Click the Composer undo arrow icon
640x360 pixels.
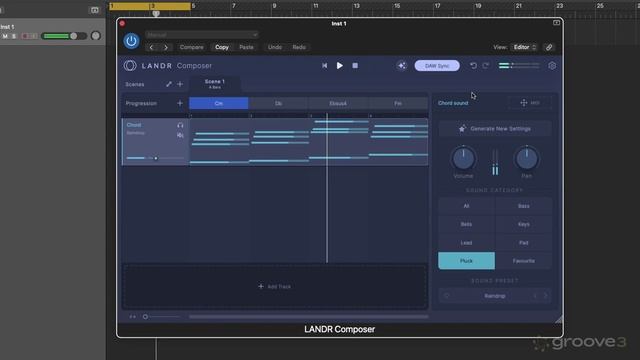[x=473, y=66]
